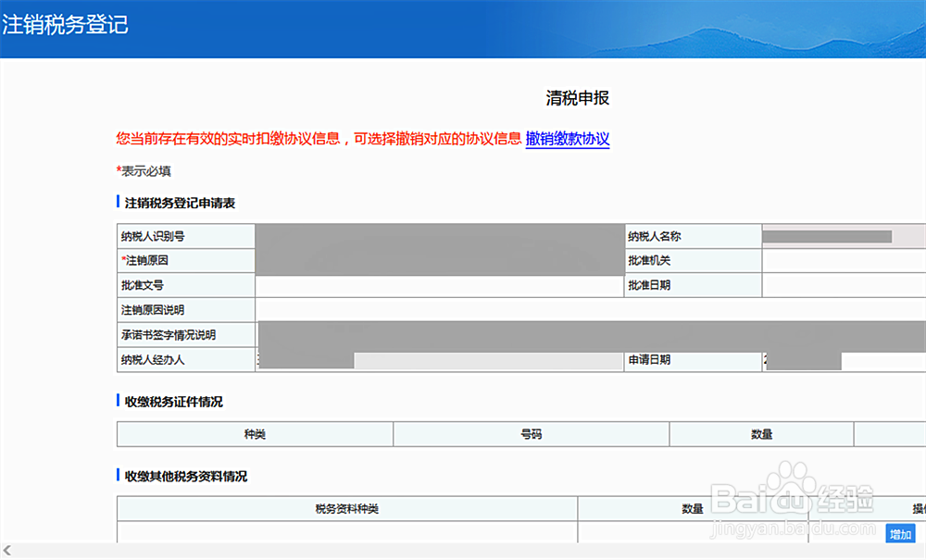
Task: Click the 注销税务登记 page title
Action: (65, 24)
